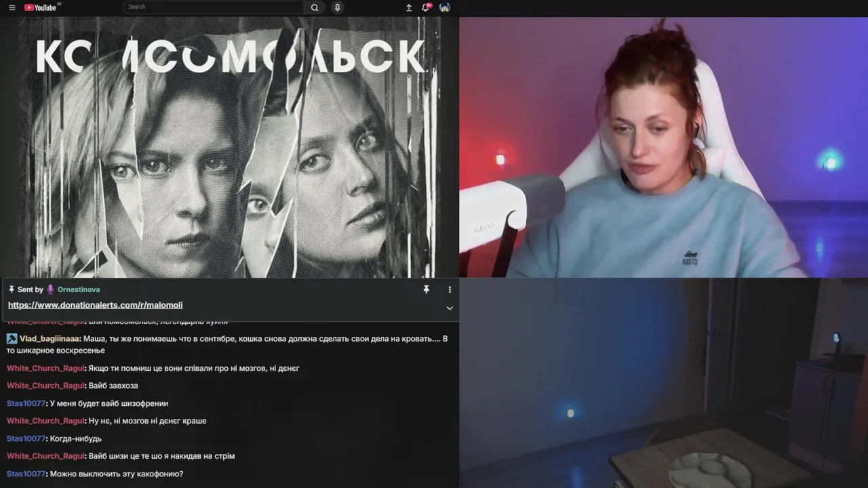The height and width of the screenshot is (488, 868).
Task: Open the upload/create icon
Action: [409, 7]
